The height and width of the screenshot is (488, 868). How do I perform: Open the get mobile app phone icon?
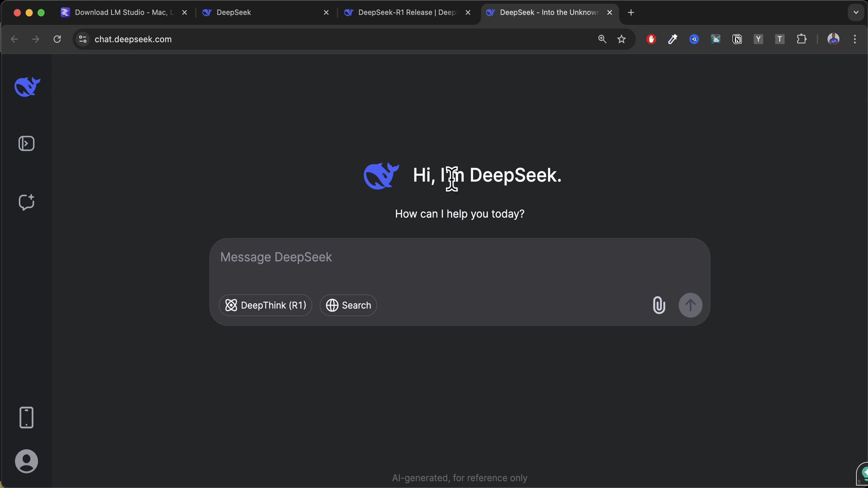pyautogui.click(x=26, y=417)
